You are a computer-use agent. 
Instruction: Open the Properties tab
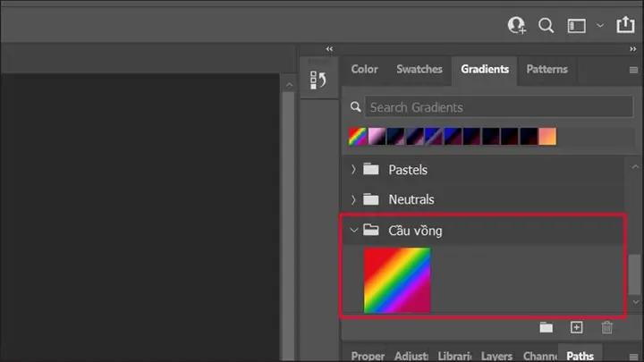coord(368,356)
